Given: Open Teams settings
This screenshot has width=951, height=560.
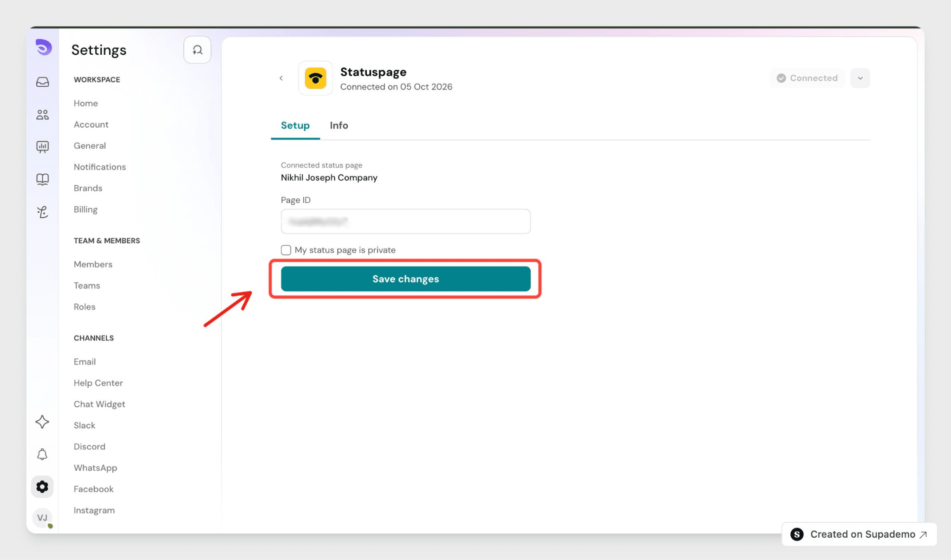Looking at the screenshot, I should pyautogui.click(x=87, y=286).
